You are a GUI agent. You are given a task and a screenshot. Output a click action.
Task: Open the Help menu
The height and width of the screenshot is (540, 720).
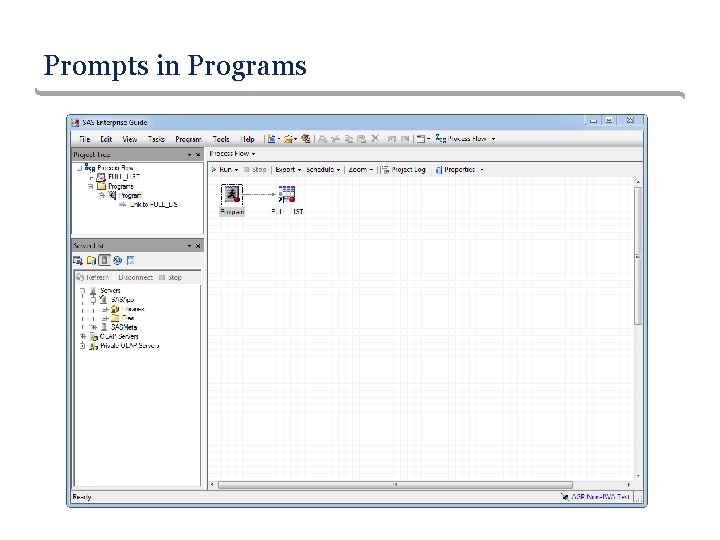248,139
